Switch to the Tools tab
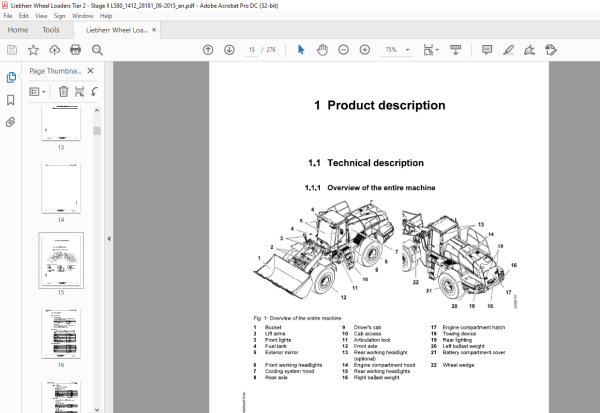This screenshot has width=600, height=413. (x=51, y=30)
